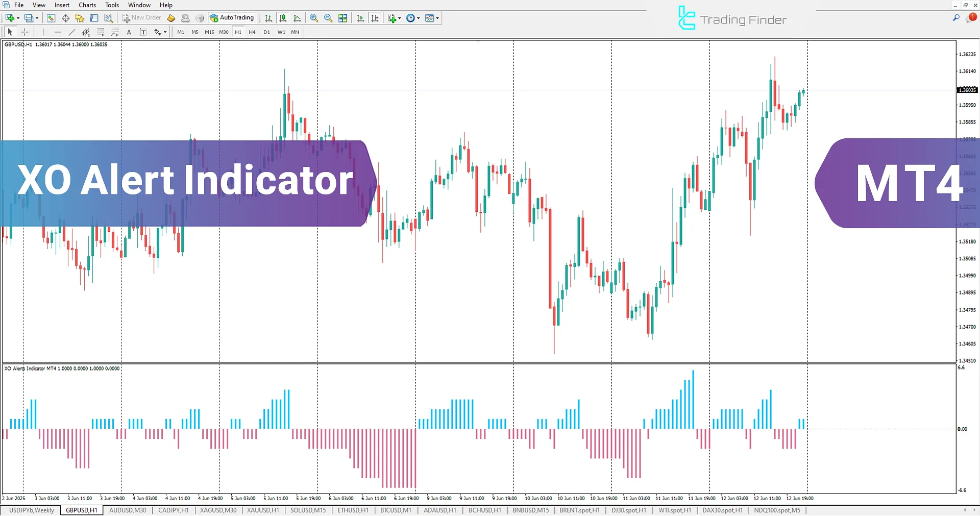Zoom in on the chart
This screenshot has width=980, height=516.
(x=314, y=18)
